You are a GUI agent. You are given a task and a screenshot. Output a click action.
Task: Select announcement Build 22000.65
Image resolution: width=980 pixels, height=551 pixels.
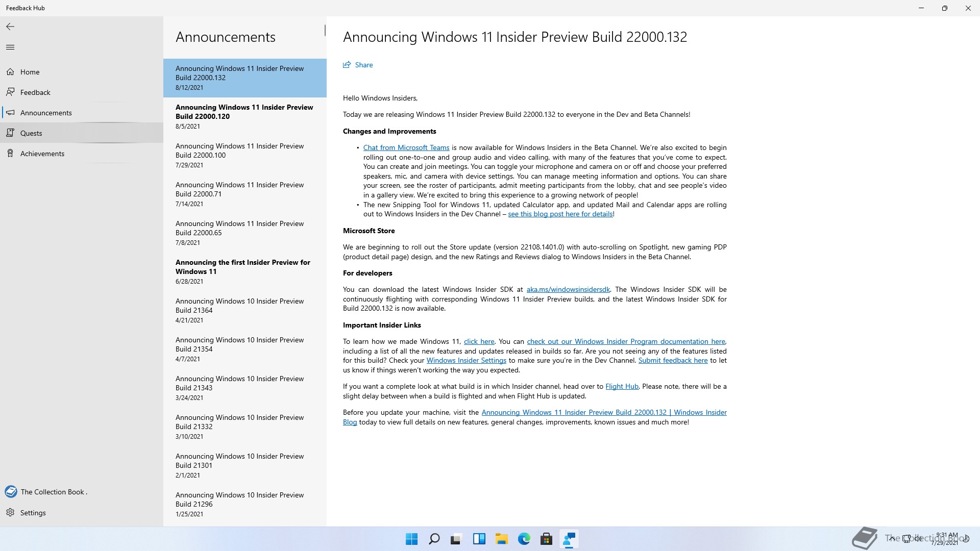pyautogui.click(x=245, y=233)
